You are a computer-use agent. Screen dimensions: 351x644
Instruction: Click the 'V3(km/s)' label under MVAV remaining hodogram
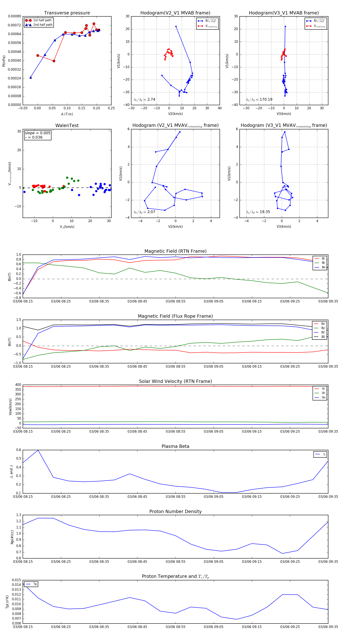(x=284, y=227)
